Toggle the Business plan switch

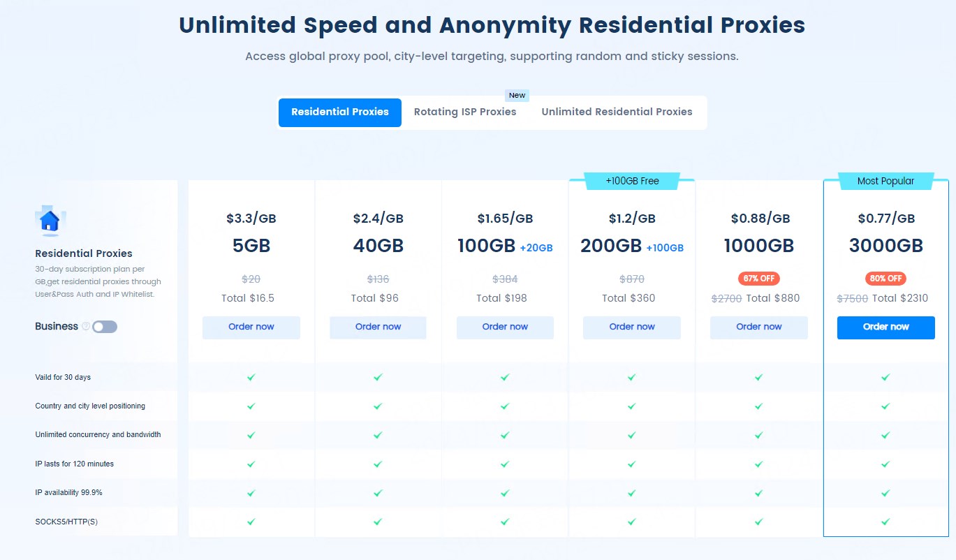(105, 327)
